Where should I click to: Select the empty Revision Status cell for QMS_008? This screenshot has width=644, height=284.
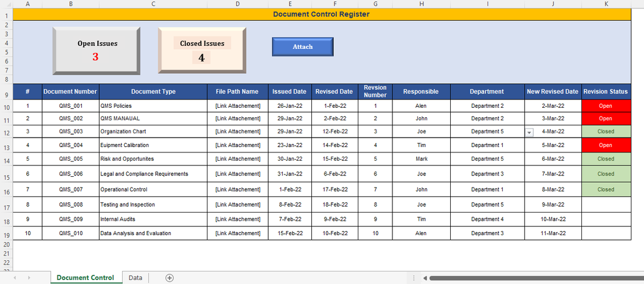point(606,205)
